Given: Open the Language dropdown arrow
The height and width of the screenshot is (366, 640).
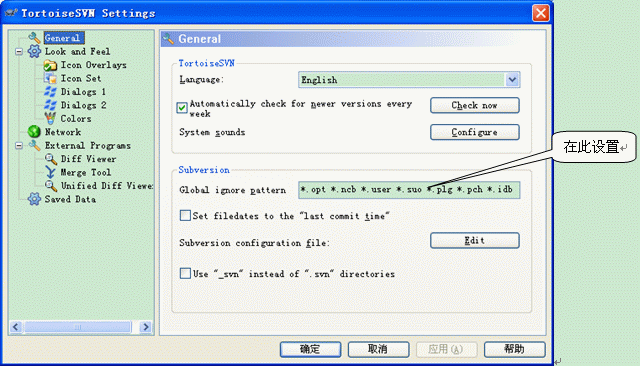Looking at the screenshot, I should [512, 80].
